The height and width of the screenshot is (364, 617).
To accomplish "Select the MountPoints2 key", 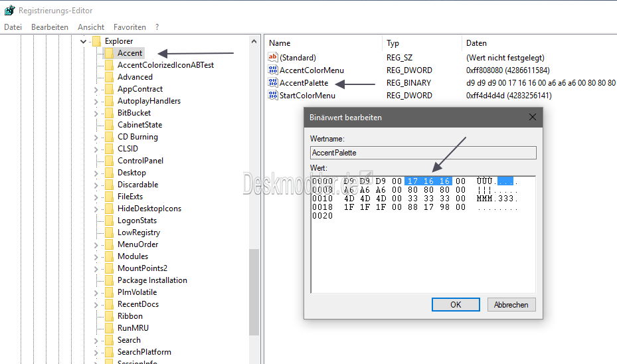I will [x=142, y=268].
